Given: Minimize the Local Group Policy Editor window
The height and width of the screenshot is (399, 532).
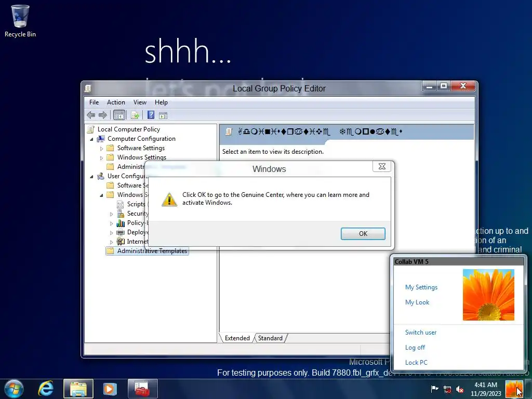Looking at the screenshot, I should point(430,86).
